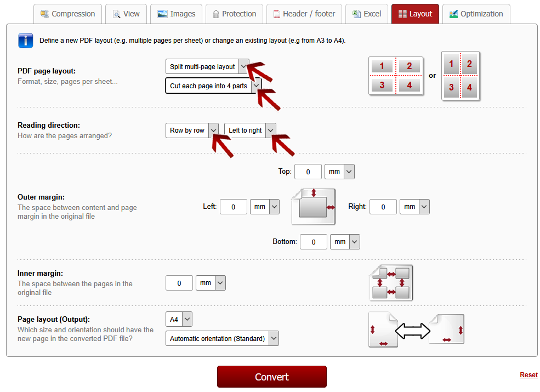Screen dimensions: 540x392
Task: Click the Top margin input field
Action: (x=308, y=172)
